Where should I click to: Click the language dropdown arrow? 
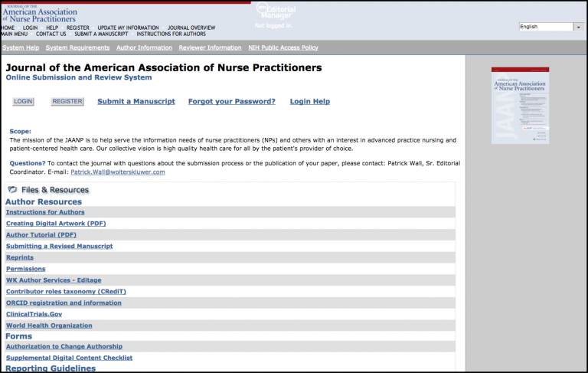click(578, 27)
